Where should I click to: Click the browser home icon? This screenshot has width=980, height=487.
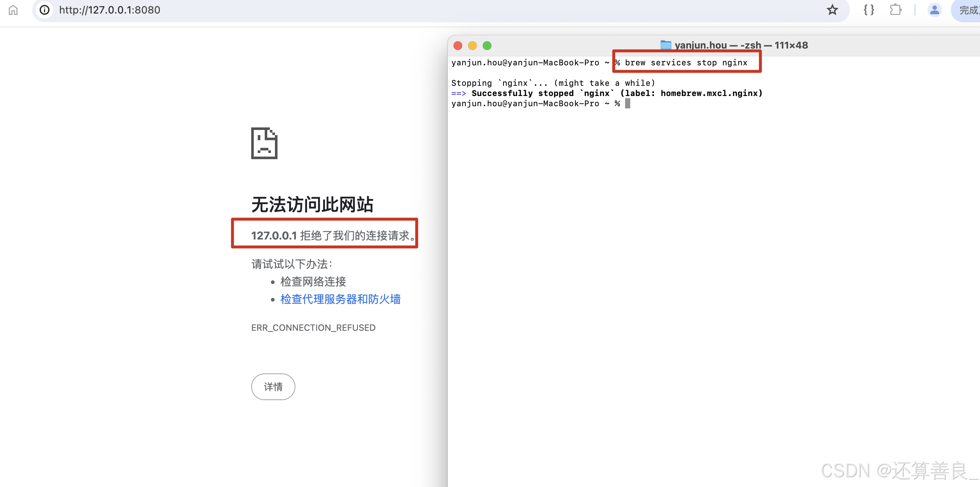13,10
